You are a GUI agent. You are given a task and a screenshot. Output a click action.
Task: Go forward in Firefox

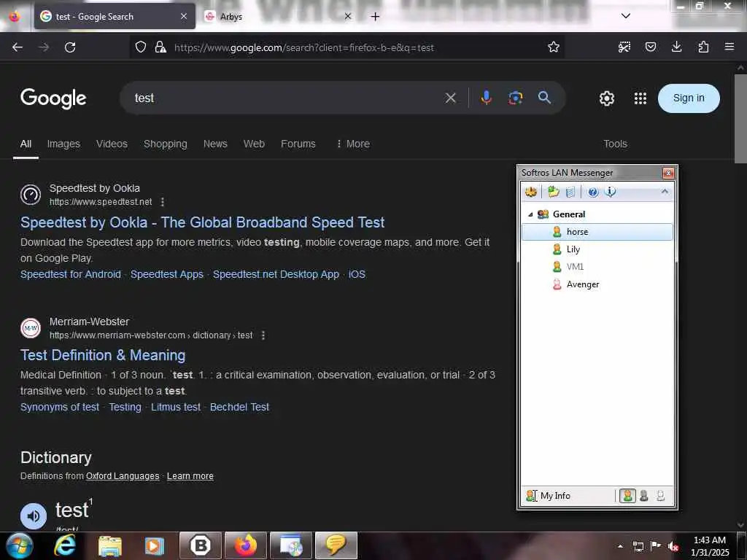pyautogui.click(x=43, y=47)
